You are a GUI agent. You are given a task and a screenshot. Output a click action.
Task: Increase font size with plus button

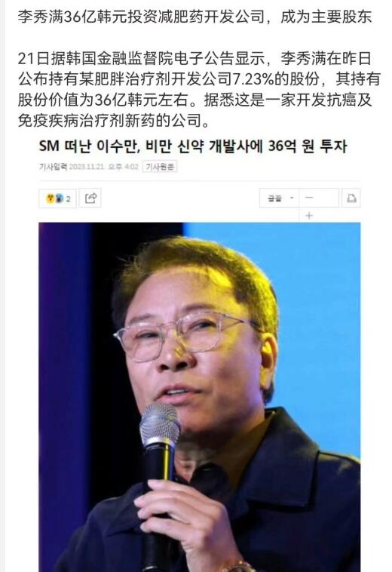click(x=309, y=216)
